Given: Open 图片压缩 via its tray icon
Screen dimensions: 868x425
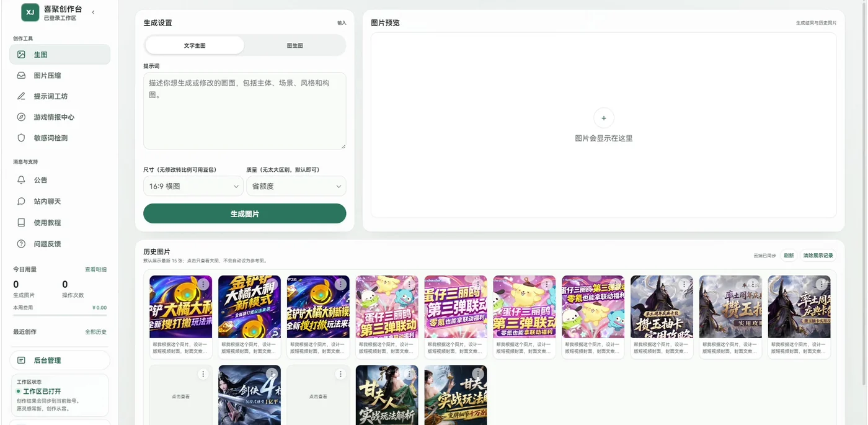Looking at the screenshot, I should [21, 76].
